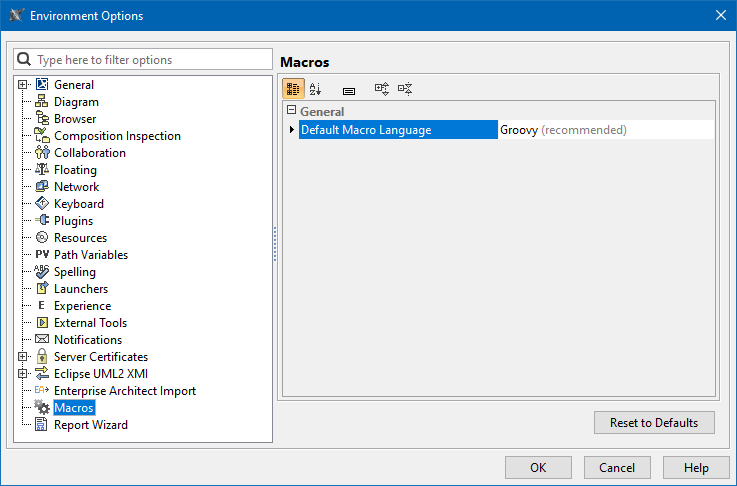Viewport: 737px width, 486px height.
Task: Click the Server Certificates padlock icon
Action: [x=42, y=356]
